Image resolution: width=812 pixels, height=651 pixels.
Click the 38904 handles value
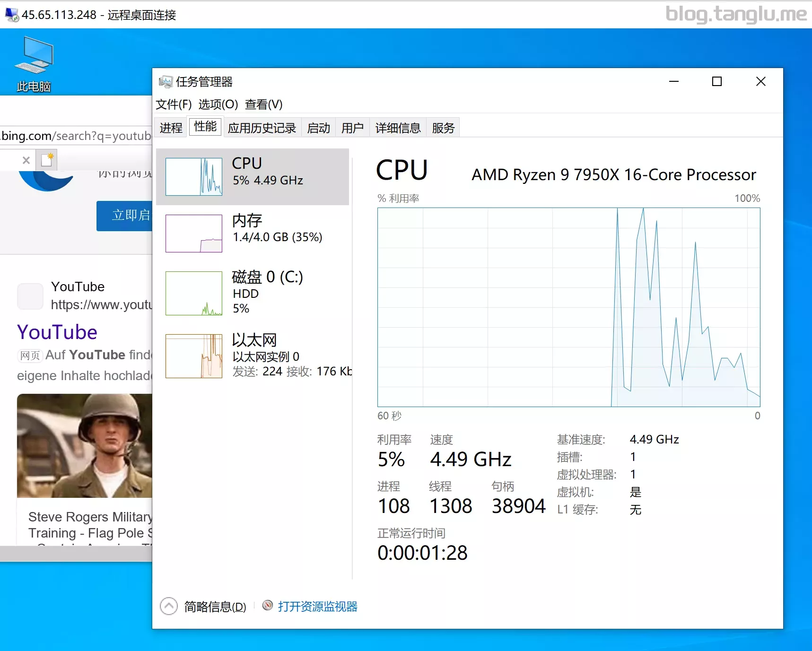pos(518,506)
